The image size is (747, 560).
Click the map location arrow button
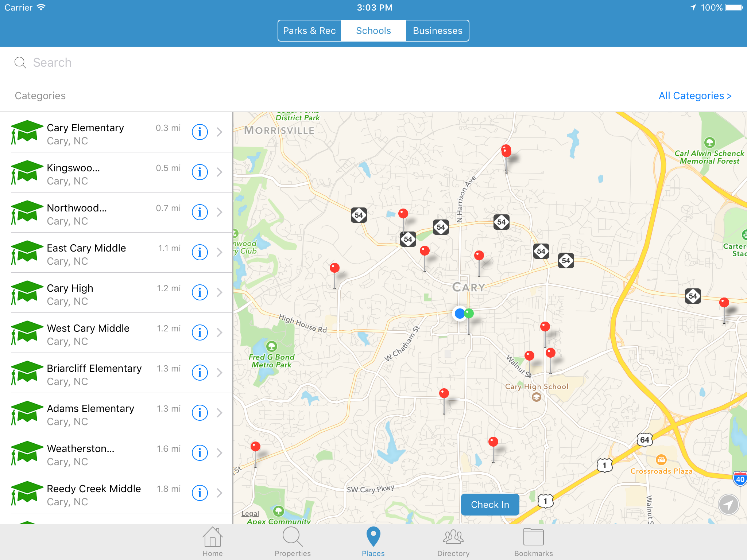(x=728, y=505)
